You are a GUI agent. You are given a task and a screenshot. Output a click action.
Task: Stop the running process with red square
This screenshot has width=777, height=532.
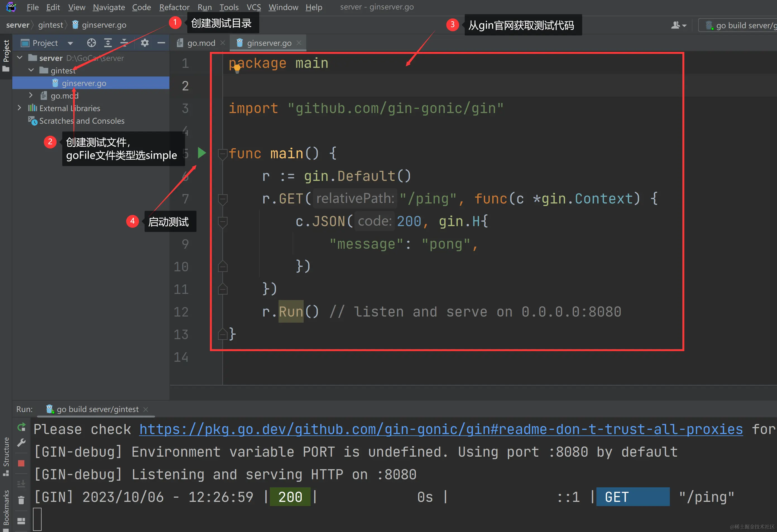click(x=21, y=463)
